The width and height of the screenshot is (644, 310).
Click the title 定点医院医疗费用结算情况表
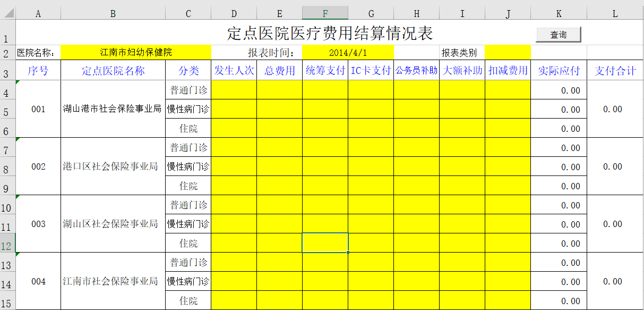pyautogui.click(x=330, y=33)
